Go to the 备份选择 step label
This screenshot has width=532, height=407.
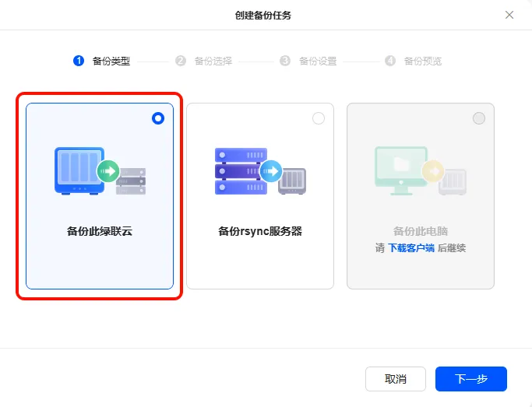213,61
